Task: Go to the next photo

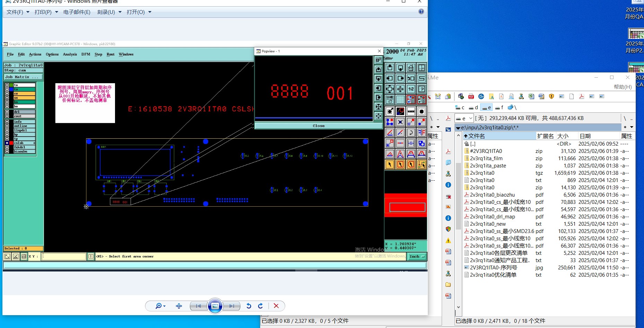Action: pos(231,306)
